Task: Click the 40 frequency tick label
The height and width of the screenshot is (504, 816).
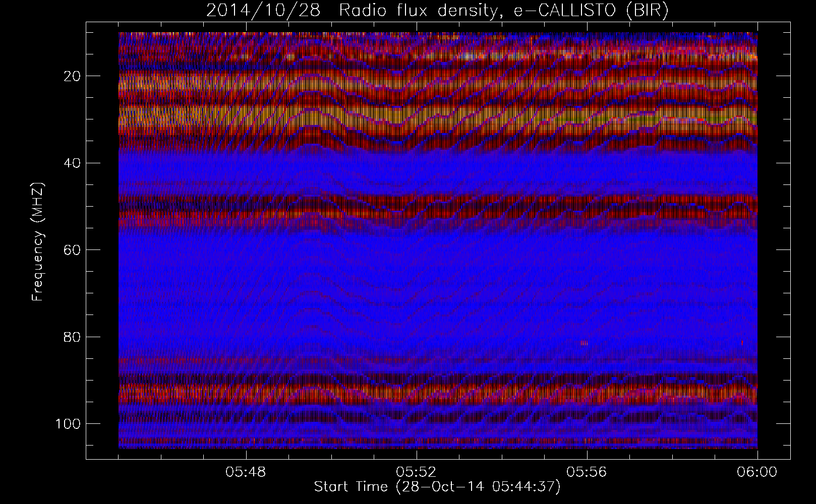Action: 73,163
